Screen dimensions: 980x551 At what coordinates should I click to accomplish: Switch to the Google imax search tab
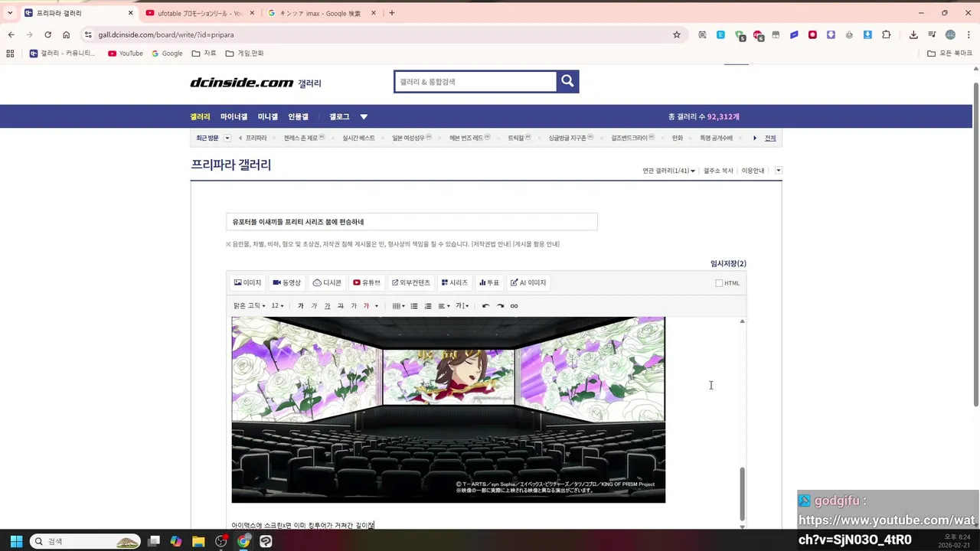[x=321, y=13]
